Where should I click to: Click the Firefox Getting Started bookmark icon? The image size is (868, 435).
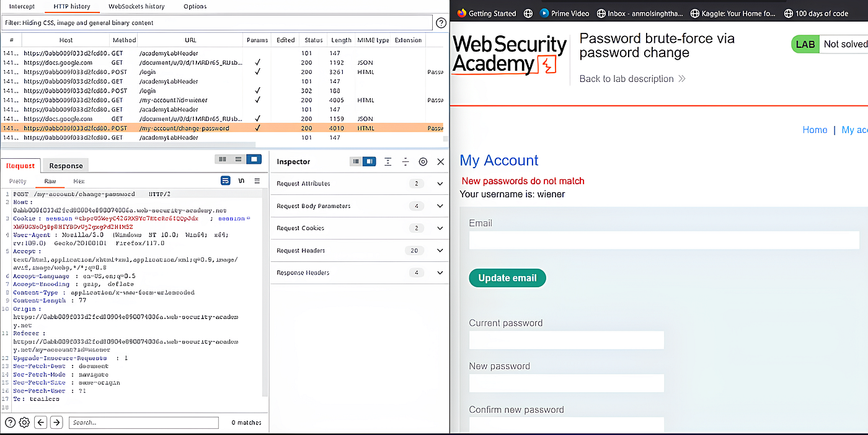461,13
